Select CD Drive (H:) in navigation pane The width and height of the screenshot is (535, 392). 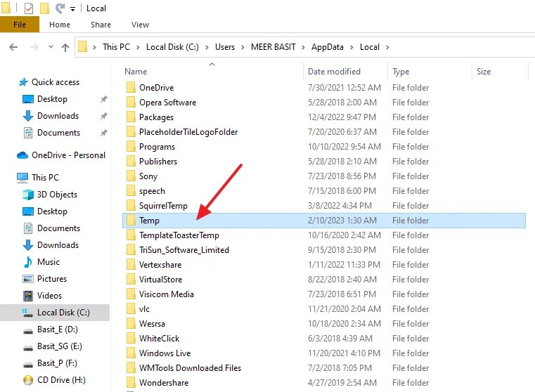(x=61, y=380)
